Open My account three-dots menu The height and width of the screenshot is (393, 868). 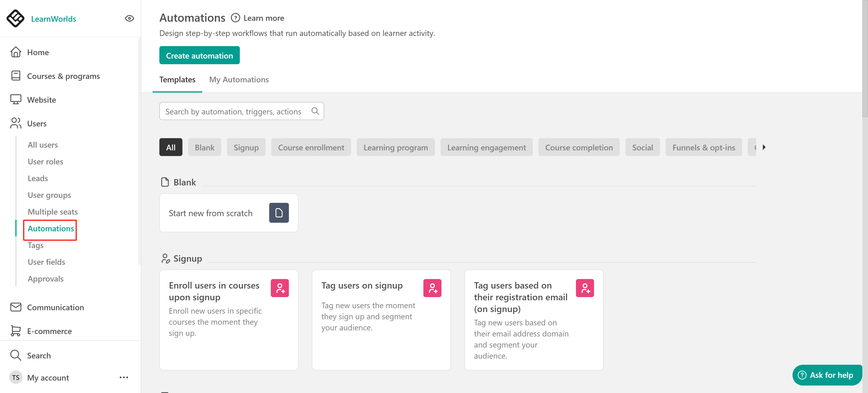tap(124, 377)
